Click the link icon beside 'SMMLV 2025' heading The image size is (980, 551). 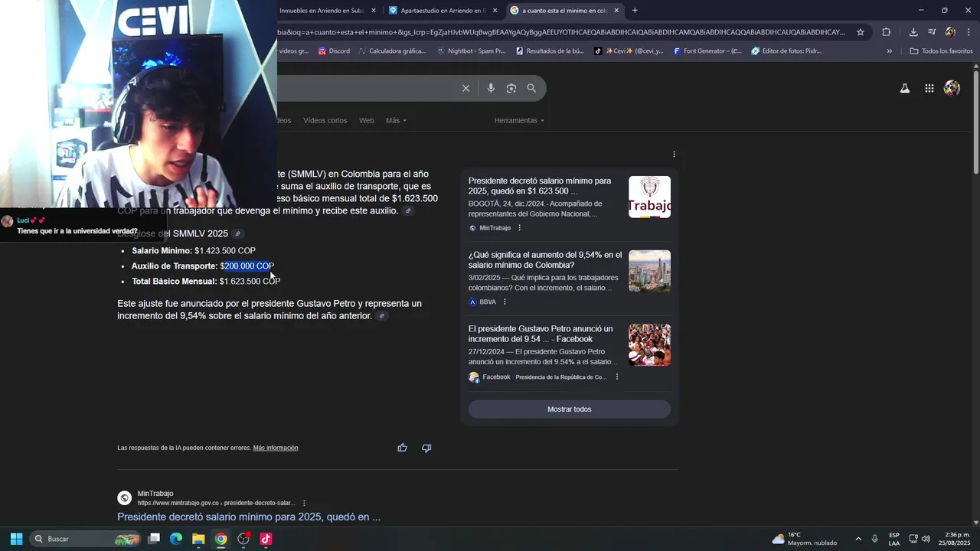(238, 234)
